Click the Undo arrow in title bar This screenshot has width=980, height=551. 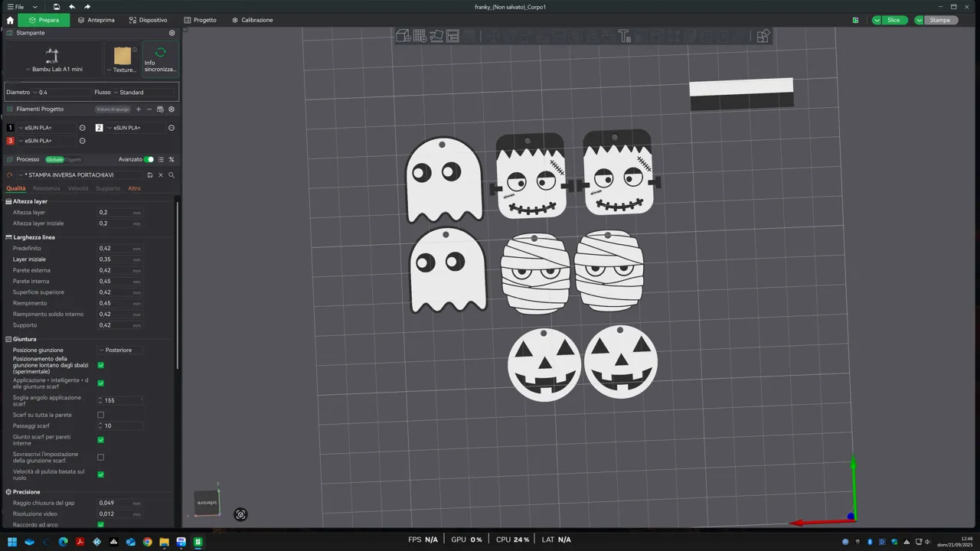[x=72, y=6]
